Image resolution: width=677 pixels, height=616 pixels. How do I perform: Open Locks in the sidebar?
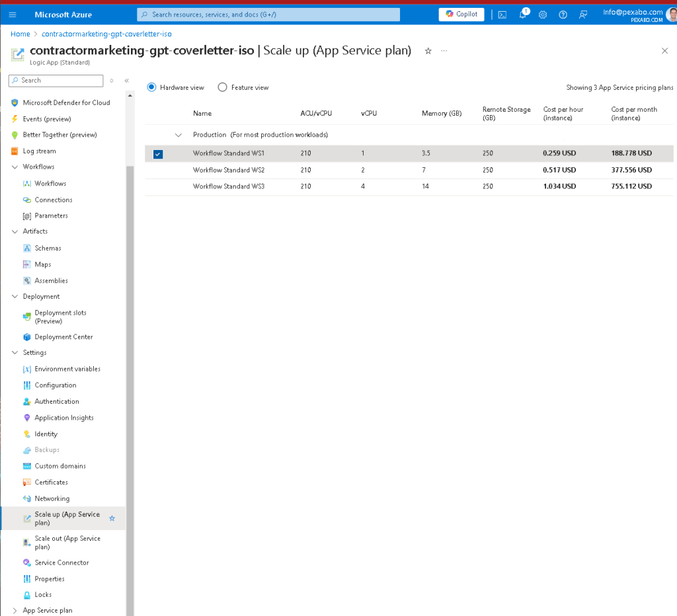pyautogui.click(x=43, y=595)
